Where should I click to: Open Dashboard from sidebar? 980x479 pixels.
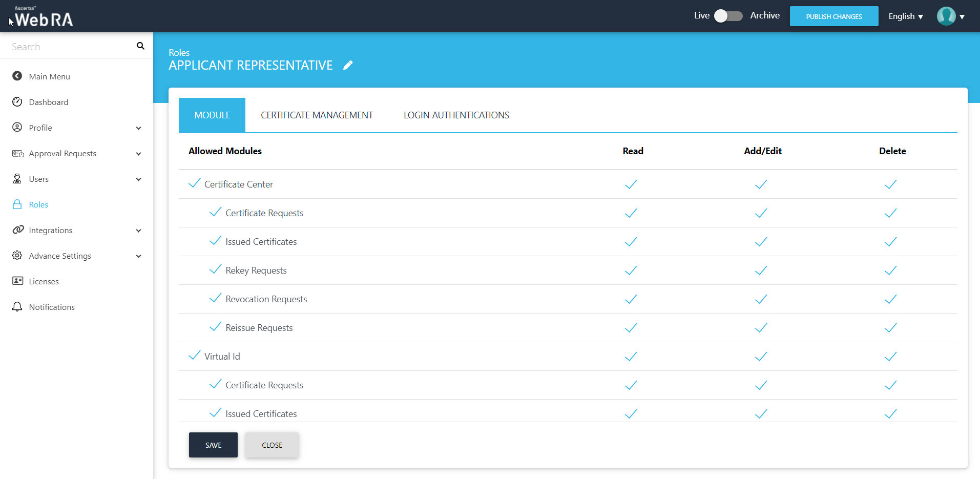pyautogui.click(x=49, y=102)
